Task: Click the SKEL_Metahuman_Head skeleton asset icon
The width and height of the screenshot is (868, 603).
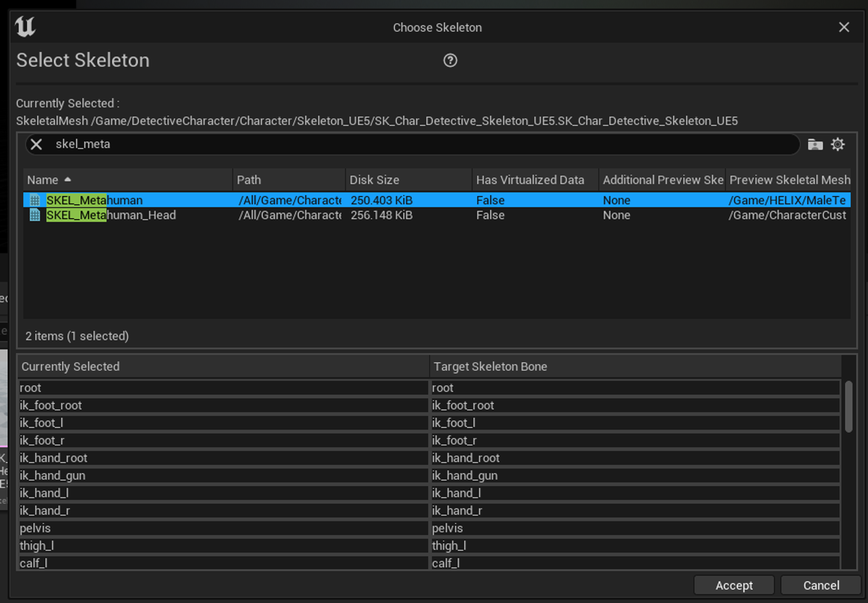Action: click(35, 215)
